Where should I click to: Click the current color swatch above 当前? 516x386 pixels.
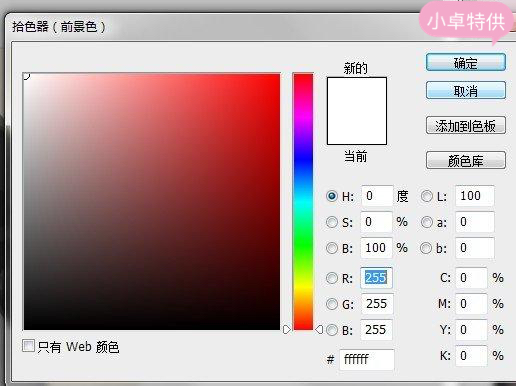pos(357,128)
